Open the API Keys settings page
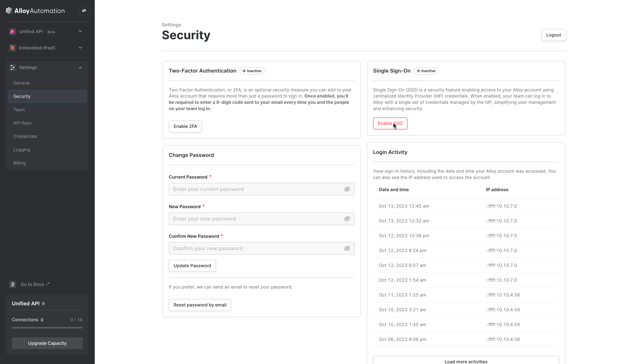The height and width of the screenshot is (364, 633). pos(47,123)
